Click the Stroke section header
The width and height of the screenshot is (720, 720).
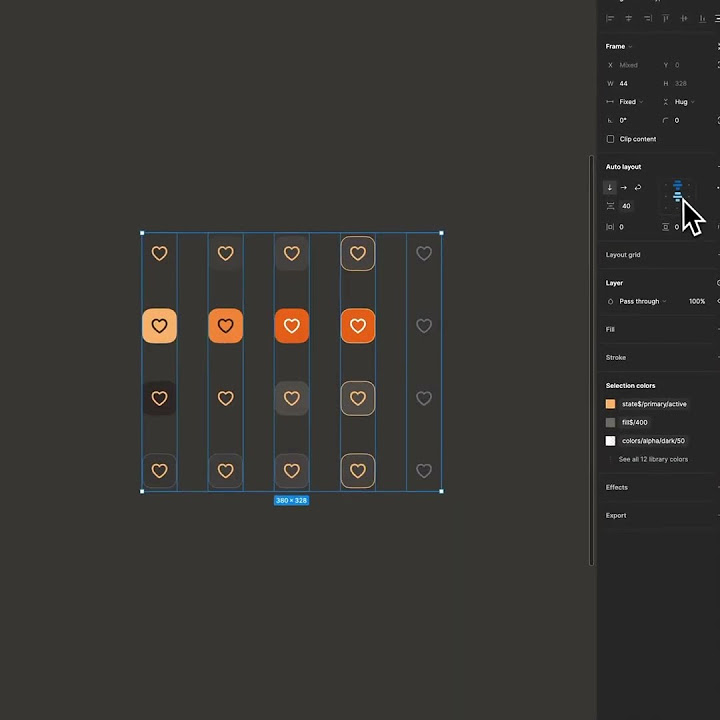(x=616, y=357)
